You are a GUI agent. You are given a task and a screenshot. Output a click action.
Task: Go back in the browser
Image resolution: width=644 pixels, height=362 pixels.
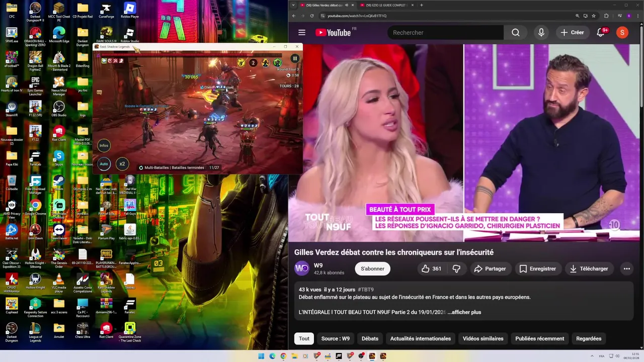point(294,16)
